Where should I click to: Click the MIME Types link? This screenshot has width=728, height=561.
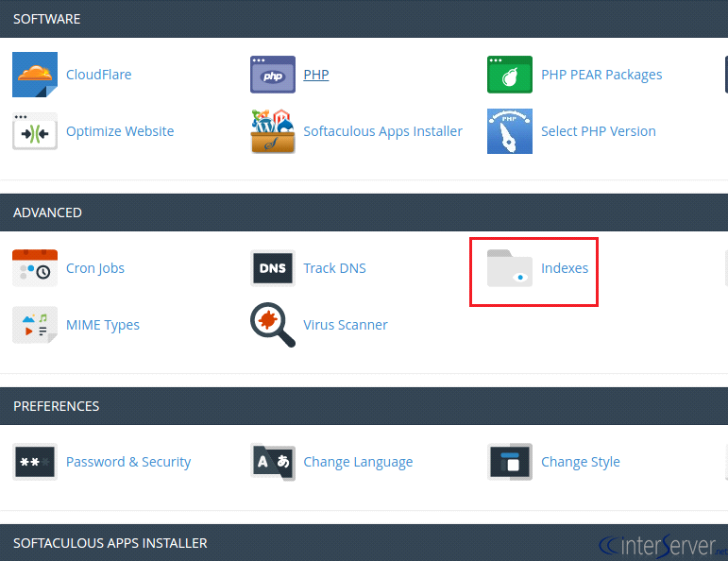click(x=103, y=325)
